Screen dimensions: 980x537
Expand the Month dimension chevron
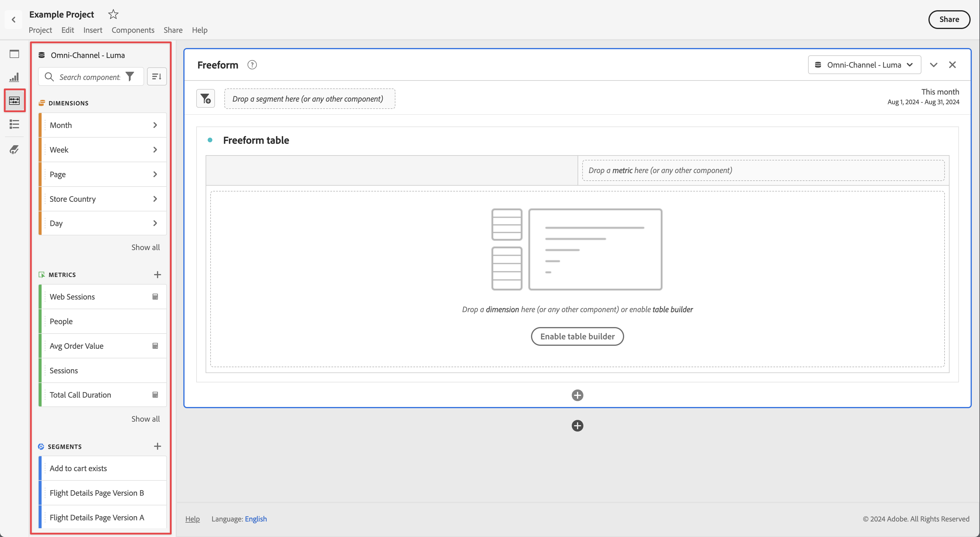point(155,125)
